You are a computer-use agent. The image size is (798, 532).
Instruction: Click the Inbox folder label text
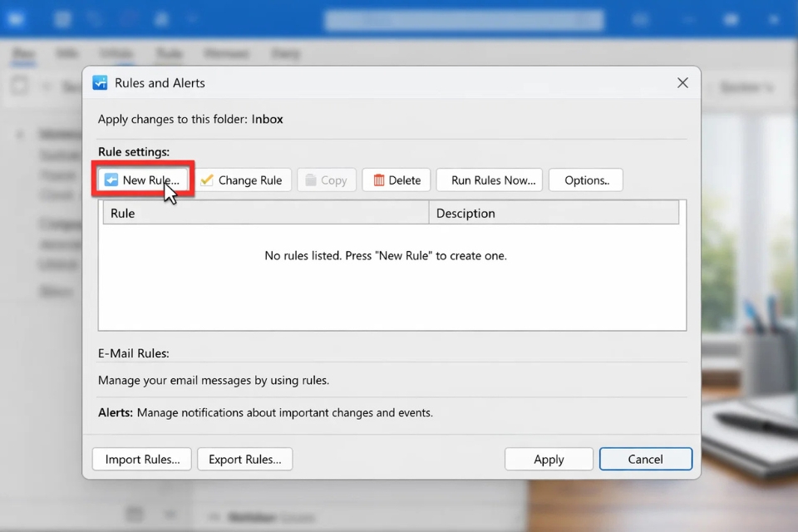click(268, 119)
